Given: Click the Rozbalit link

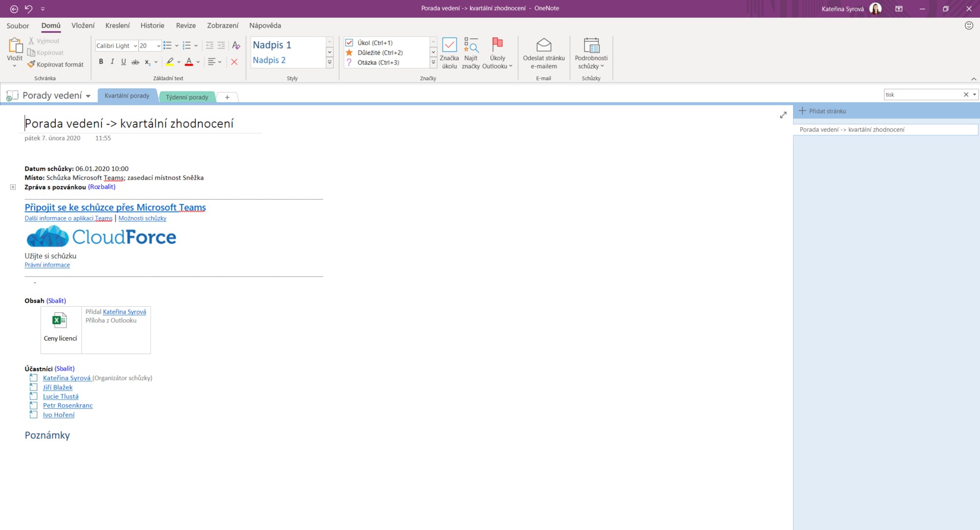Looking at the screenshot, I should [x=102, y=187].
